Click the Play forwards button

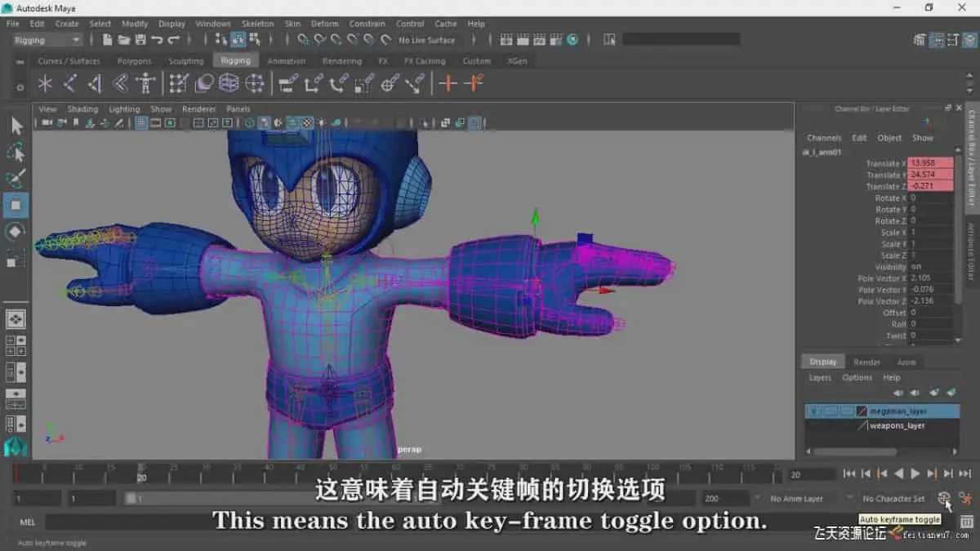click(915, 473)
